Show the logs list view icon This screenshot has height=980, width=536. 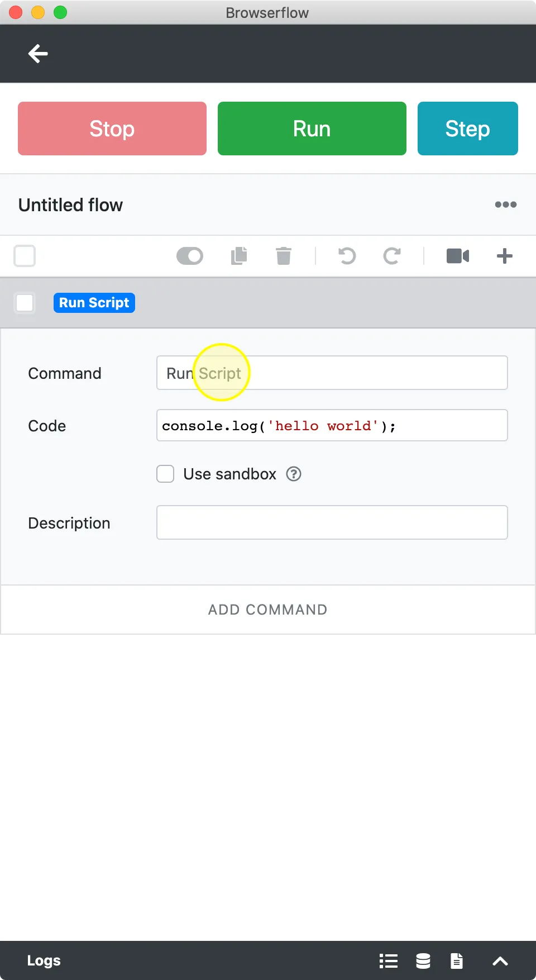pos(389,960)
